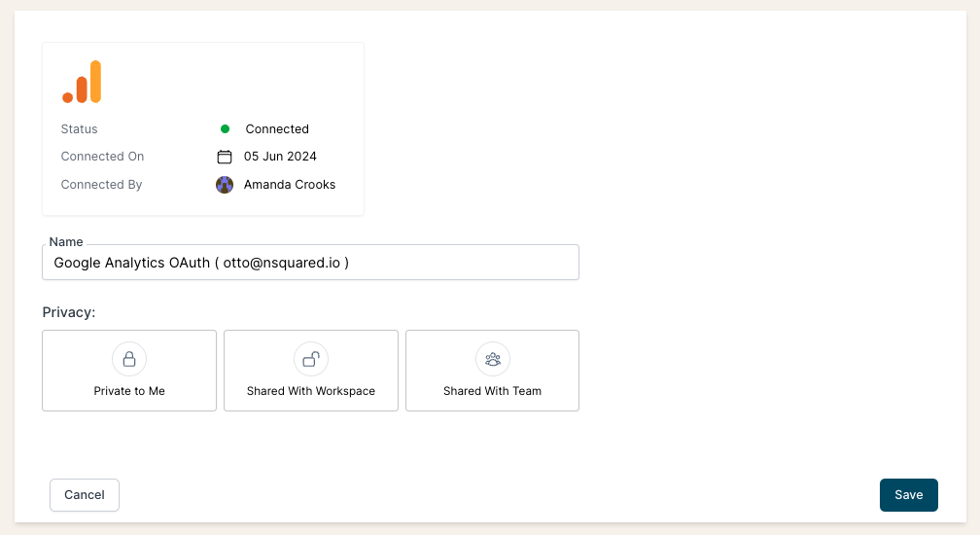980x535 pixels.
Task: Click the Google Analytics logo icon
Action: 82,82
